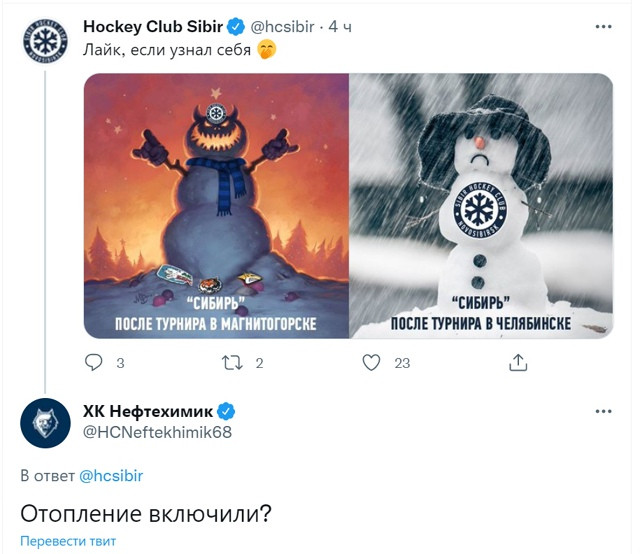
Task: Click the reply text Отопление включили?
Action: pos(146,514)
